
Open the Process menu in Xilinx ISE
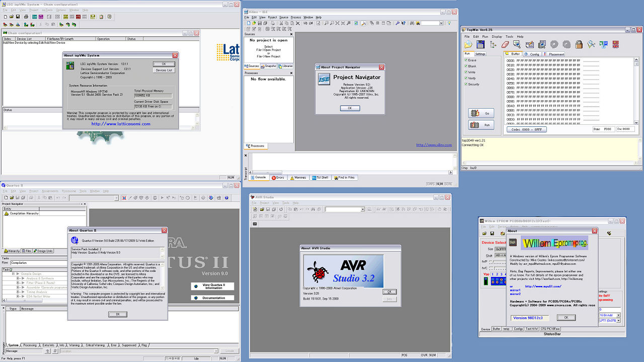[x=295, y=18]
